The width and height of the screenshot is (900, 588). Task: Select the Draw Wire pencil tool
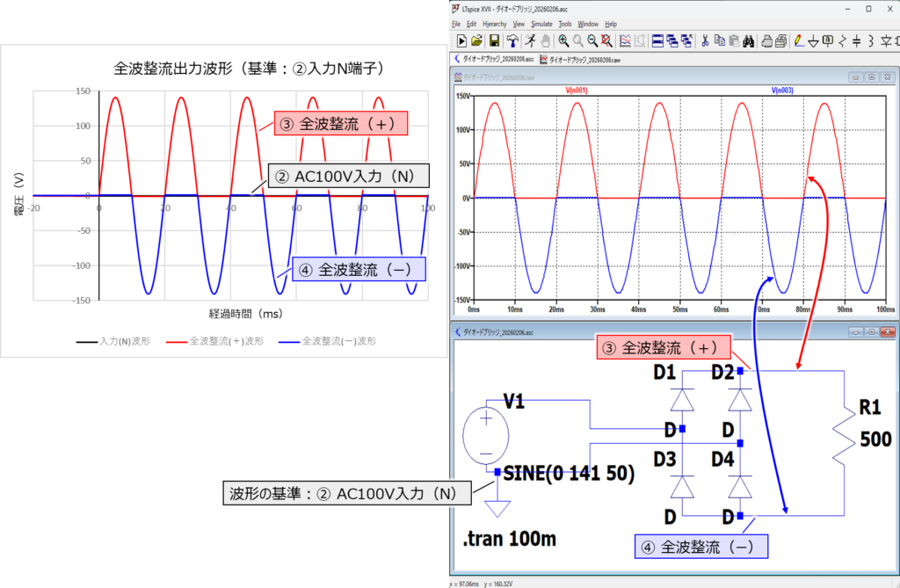798,40
